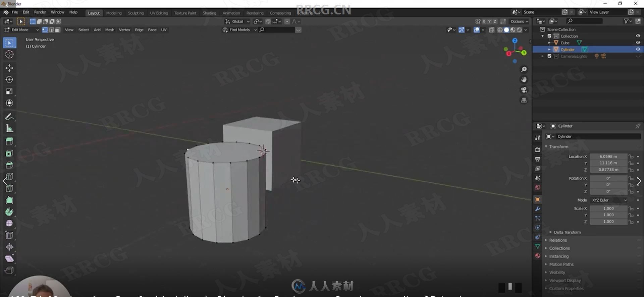644x297 pixels.
Task: Open the Edit Mode dropdown
Action: pos(21,30)
